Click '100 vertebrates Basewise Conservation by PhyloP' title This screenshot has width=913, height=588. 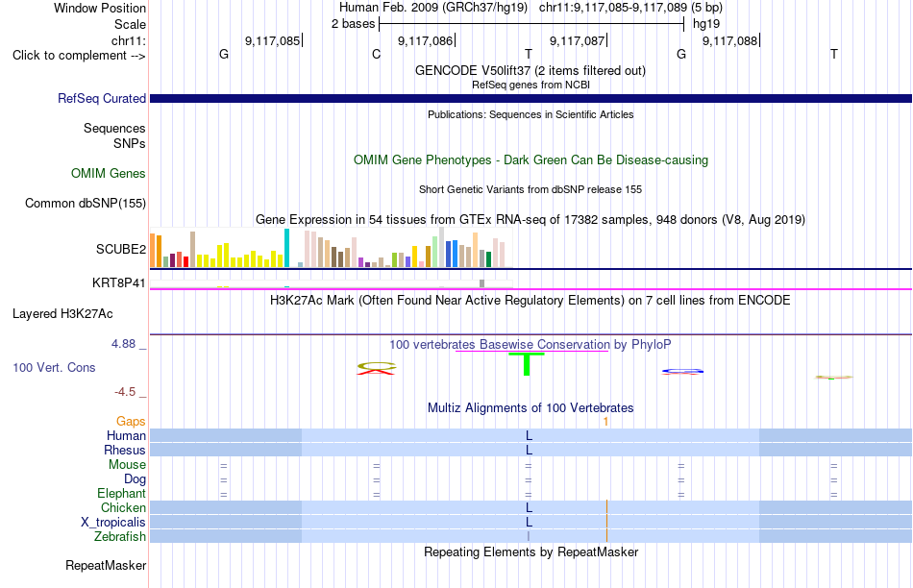(x=531, y=344)
